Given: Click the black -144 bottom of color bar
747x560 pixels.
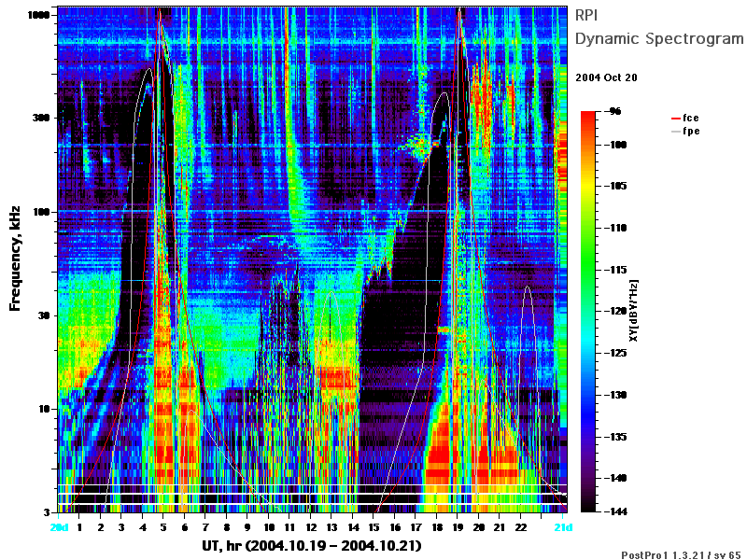Looking at the screenshot, I should (588, 509).
